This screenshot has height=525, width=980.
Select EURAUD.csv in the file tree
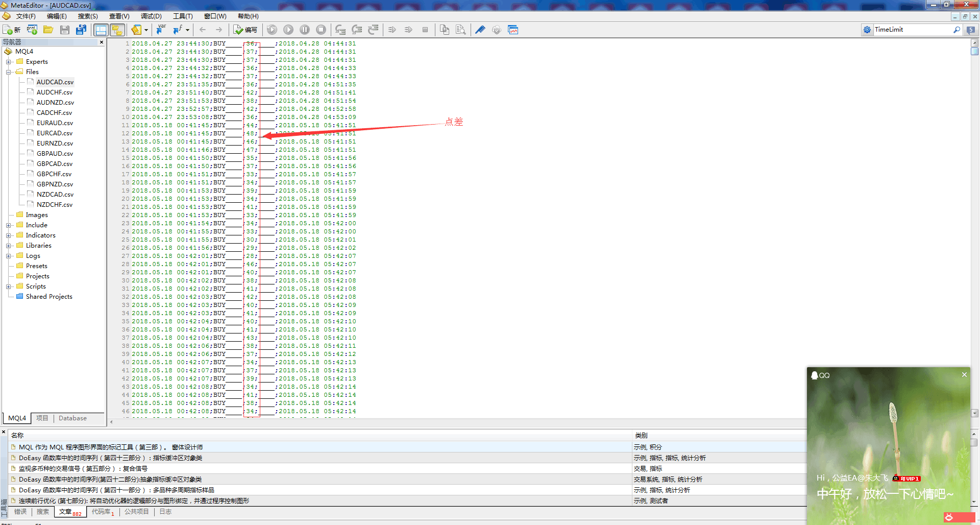[55, 123]
